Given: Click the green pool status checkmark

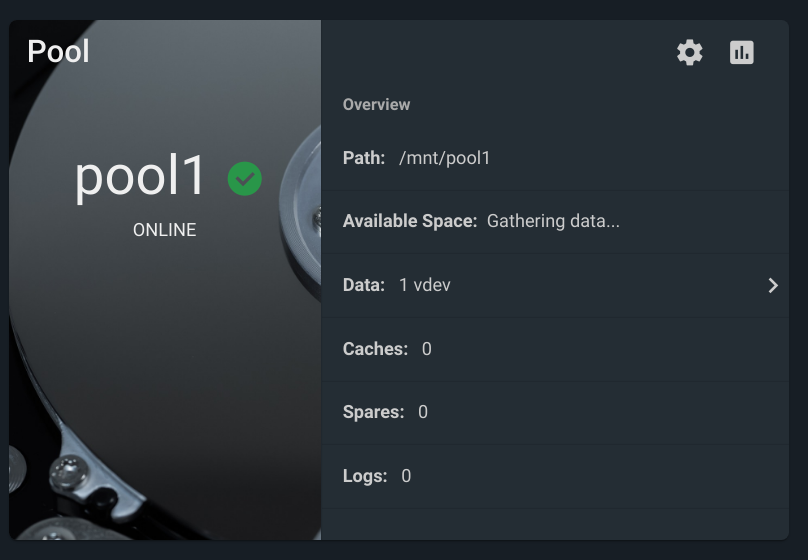Looking at the screenshot, I should pos(245,179).
